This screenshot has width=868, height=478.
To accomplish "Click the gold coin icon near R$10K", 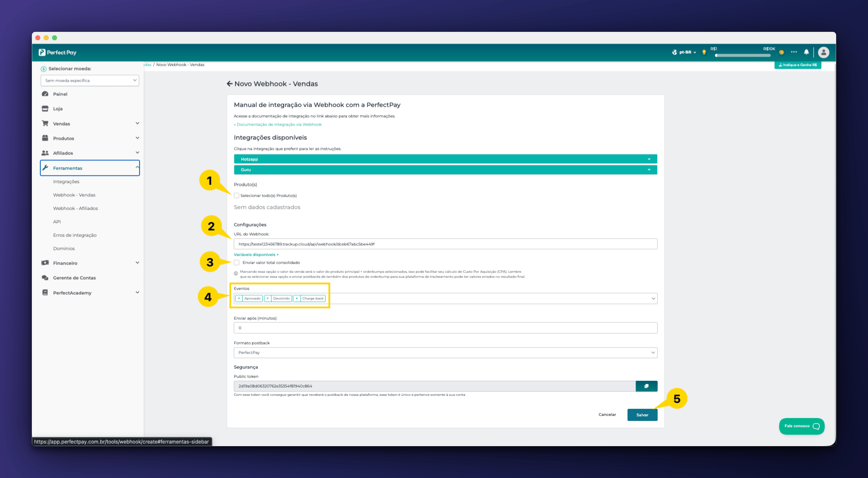I will click(x=781, y=52).
